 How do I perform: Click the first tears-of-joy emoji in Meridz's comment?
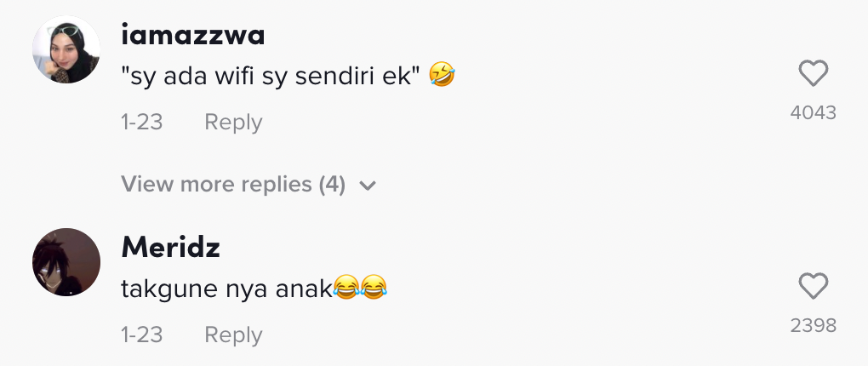pos(345,289)
